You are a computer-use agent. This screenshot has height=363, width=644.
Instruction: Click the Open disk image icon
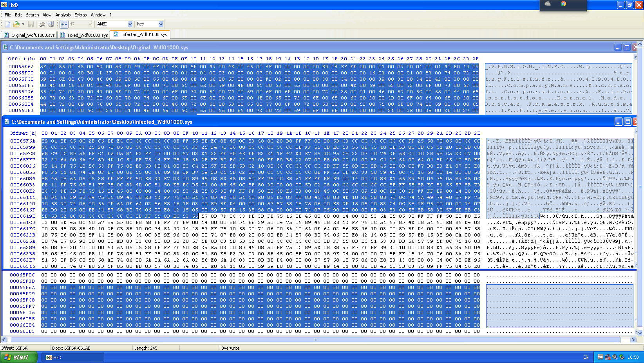point(51,24)
